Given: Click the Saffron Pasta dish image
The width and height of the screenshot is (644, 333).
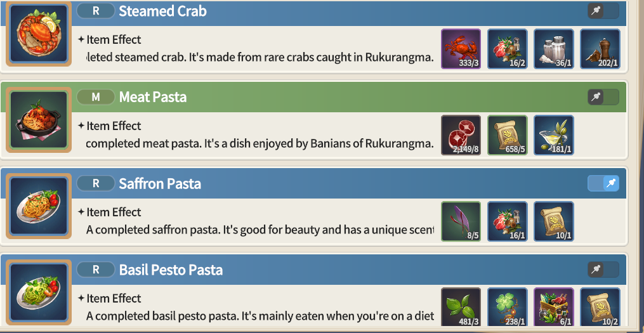Looking at the screenshot, I should (x=39, y=206).
